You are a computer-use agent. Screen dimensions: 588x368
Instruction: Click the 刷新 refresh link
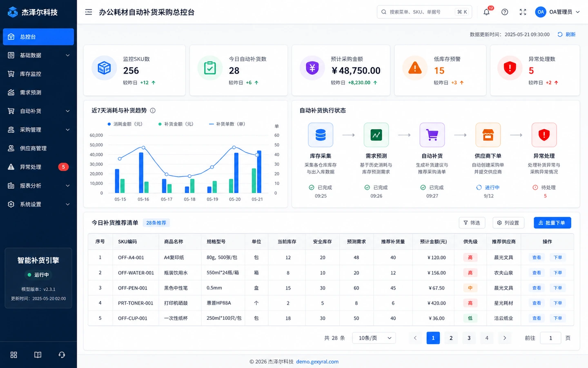click(567, 34)
